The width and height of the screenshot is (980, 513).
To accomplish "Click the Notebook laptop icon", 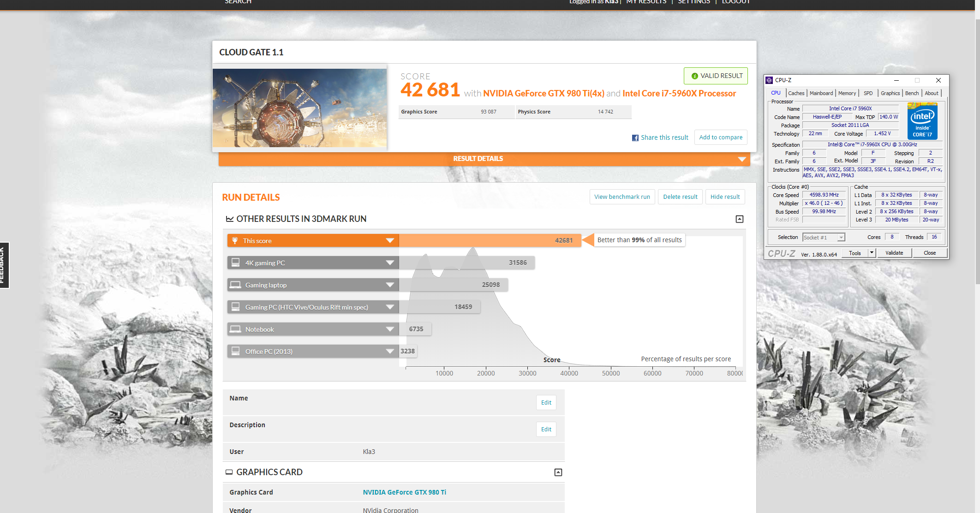I will 235,329.
